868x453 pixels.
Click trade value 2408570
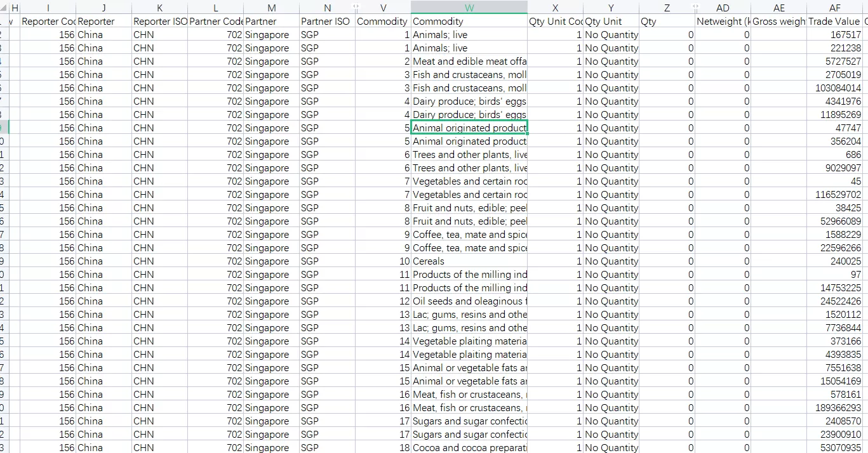[834, 421]
